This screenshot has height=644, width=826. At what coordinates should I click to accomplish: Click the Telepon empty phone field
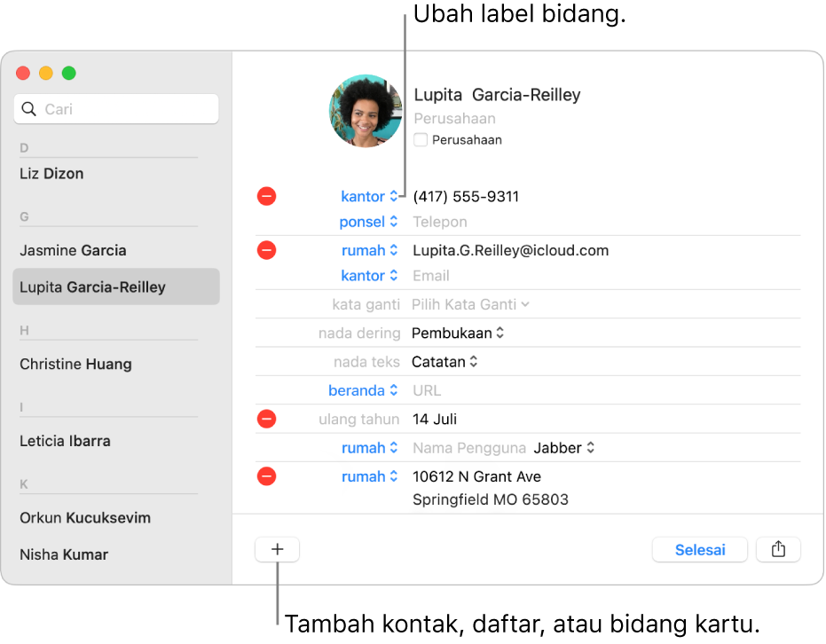[440, 222]
